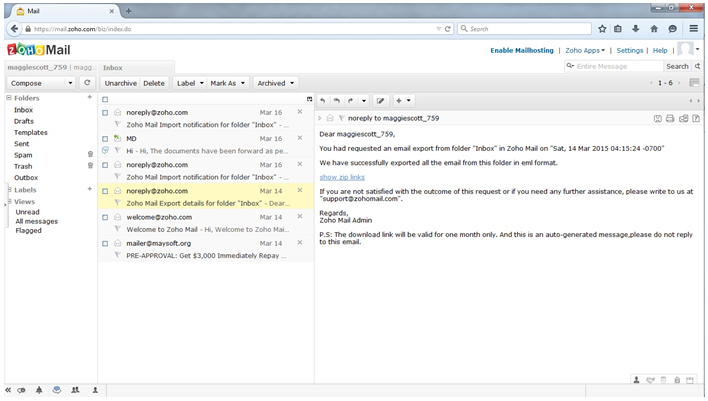Collapse sidebar with double-chevron icon
The height and width of the screenshot is (401, 708).
tap(8, 390)
